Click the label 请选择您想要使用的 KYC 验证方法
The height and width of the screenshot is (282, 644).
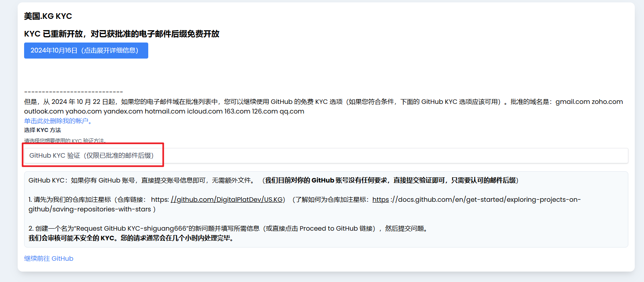pyautogui.click(x=65, y=141)
